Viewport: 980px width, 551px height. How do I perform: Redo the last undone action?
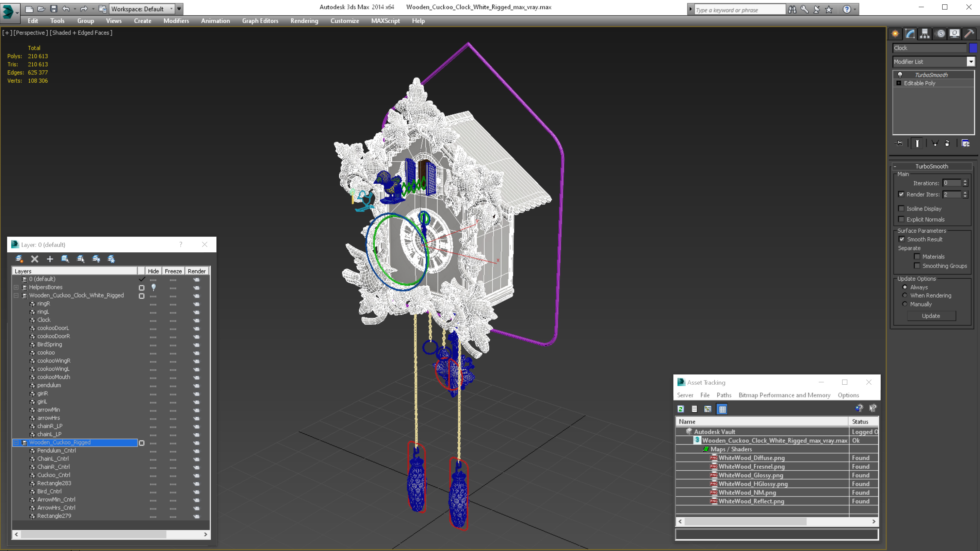84,9
